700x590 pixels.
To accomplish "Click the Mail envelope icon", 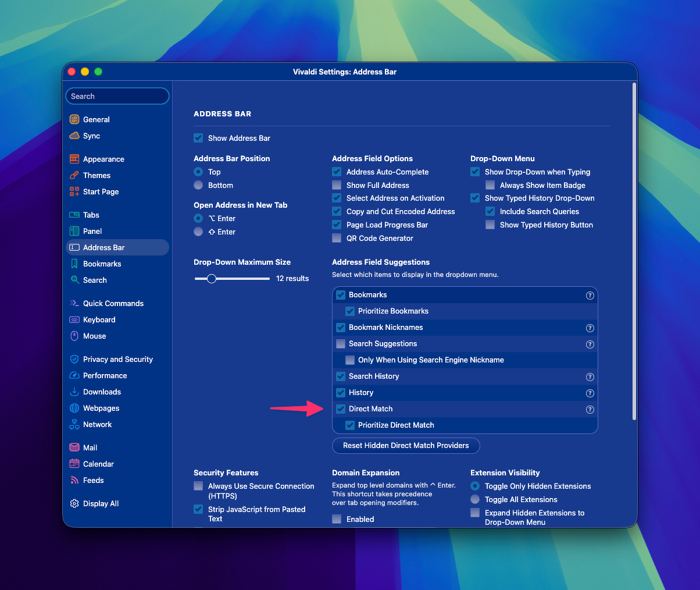I will coord(74,447).
